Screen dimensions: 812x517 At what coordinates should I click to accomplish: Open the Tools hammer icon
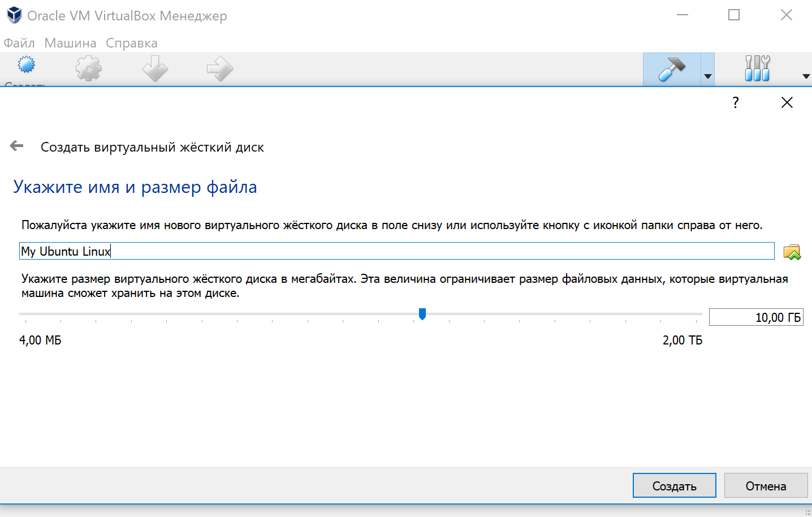point(673,68)
